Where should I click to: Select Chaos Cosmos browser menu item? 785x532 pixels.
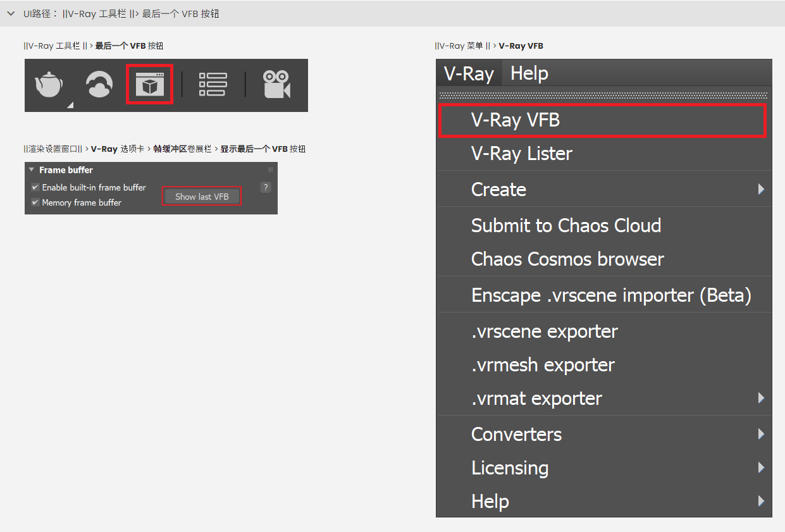(604, 259)
